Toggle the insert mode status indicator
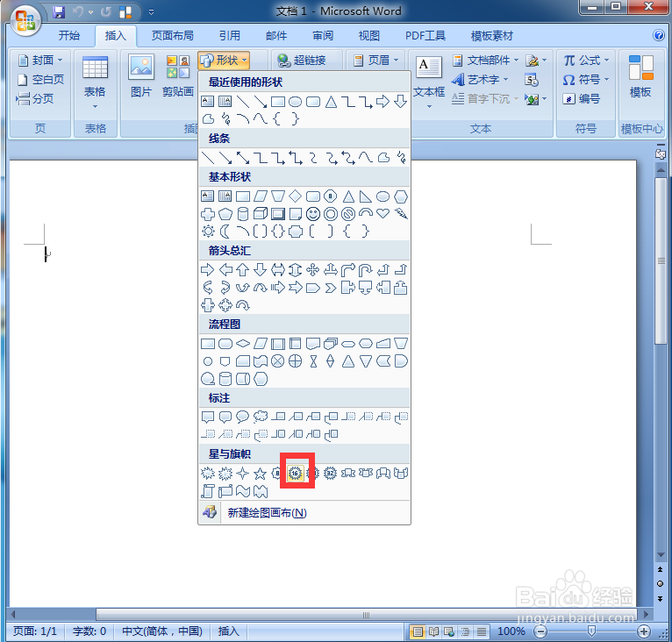Viewport: 672px width, 642px height. click(228, 631)
